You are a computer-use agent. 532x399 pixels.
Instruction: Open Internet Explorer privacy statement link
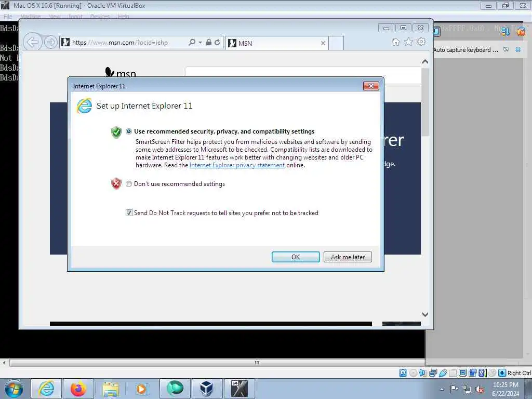(237, 165)
